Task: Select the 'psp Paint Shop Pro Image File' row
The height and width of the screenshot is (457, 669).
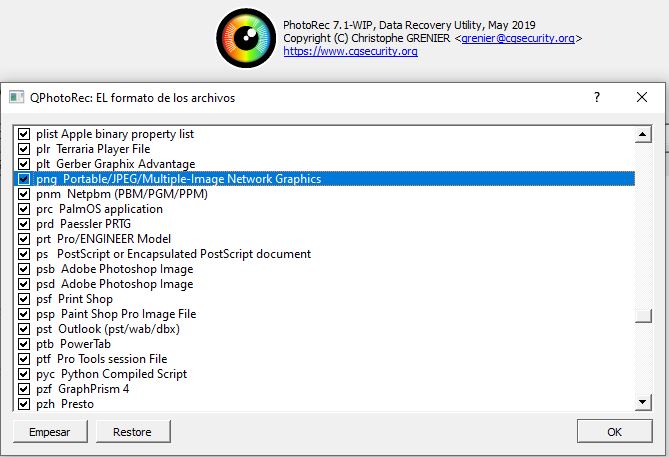Action: [x=324, y=314]
